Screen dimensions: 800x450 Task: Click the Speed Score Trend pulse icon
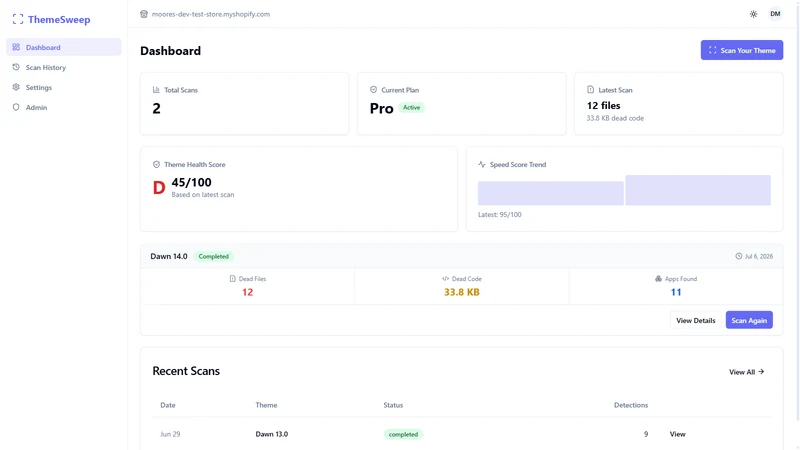point(482,164)
